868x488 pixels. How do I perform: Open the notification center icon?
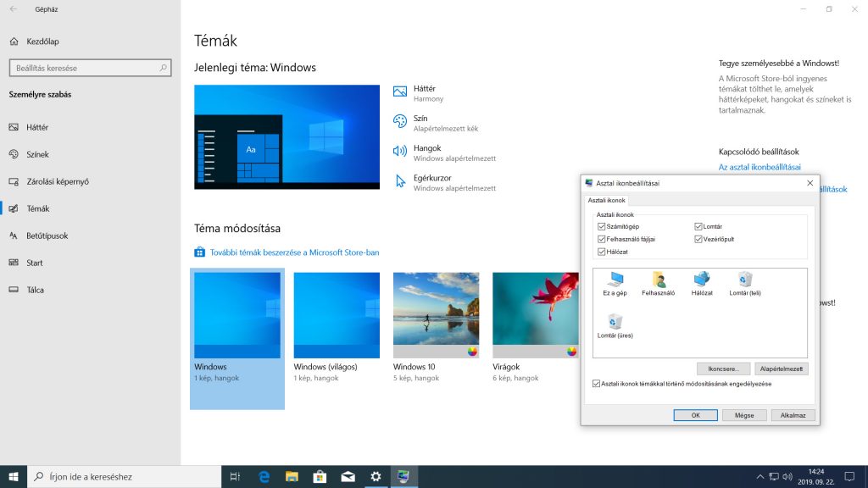[849, 476]
